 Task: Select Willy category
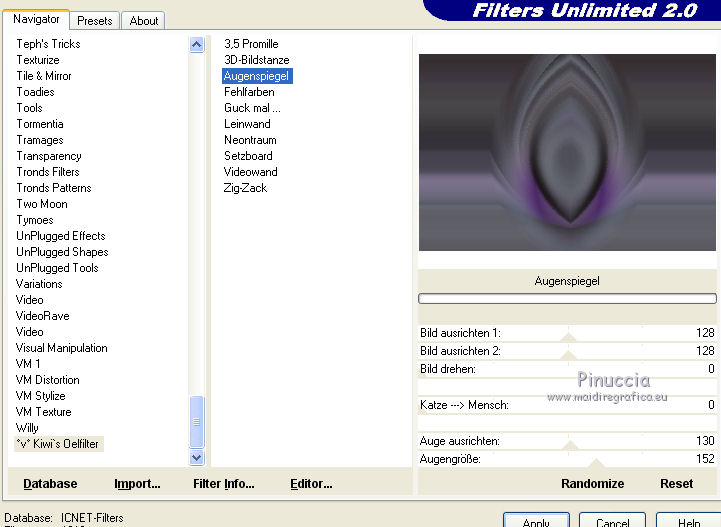[x=27, y=428]
